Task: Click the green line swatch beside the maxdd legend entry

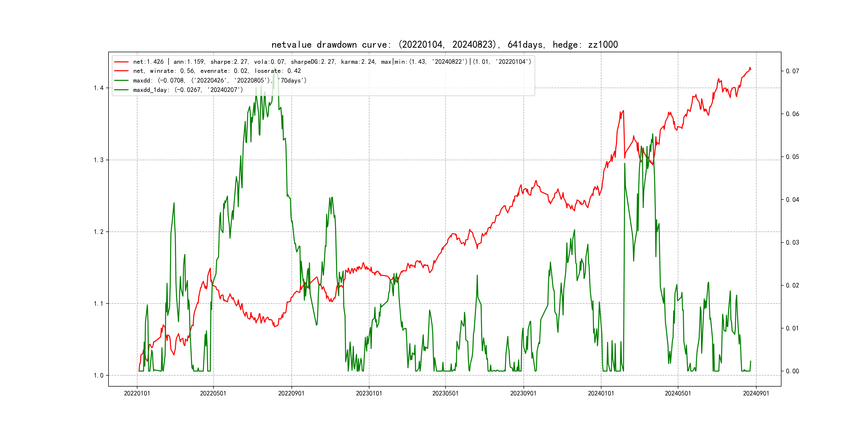Action: (x=121, y=81)
